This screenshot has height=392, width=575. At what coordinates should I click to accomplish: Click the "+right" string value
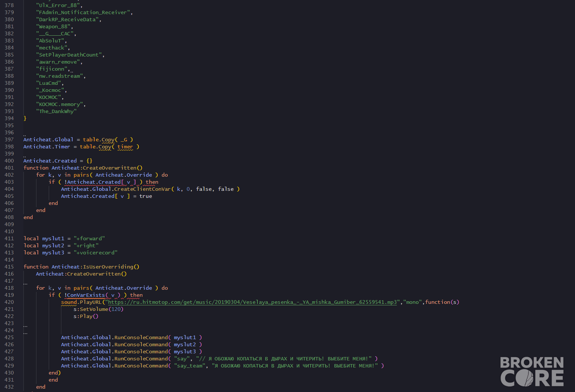86,245
